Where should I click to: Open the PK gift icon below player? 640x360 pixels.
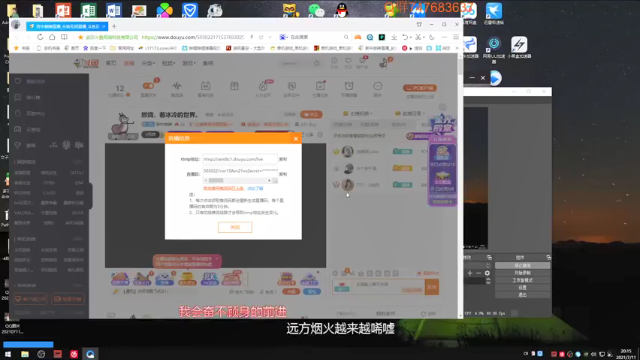[209, 278]
